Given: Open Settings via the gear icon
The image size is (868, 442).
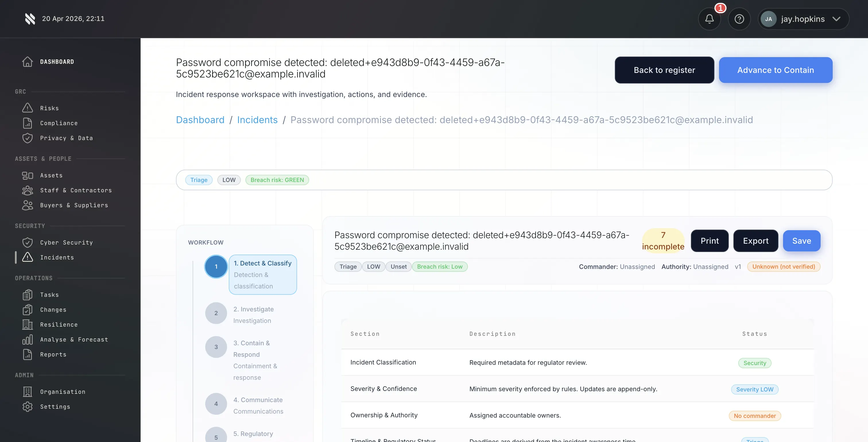Looking at the screenshot, I should click(28, 406).
